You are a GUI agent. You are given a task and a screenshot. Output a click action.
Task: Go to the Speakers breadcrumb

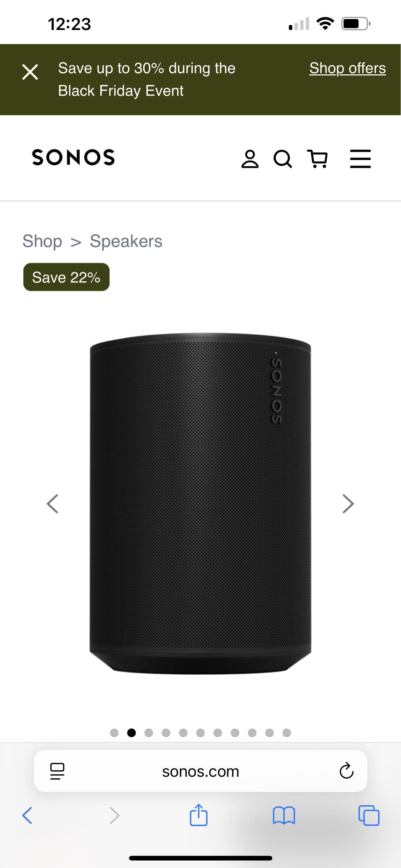126,241
